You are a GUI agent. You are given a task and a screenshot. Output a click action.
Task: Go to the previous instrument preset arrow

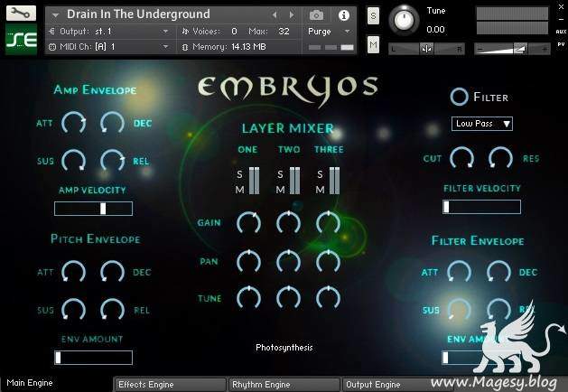click(275, 14)
